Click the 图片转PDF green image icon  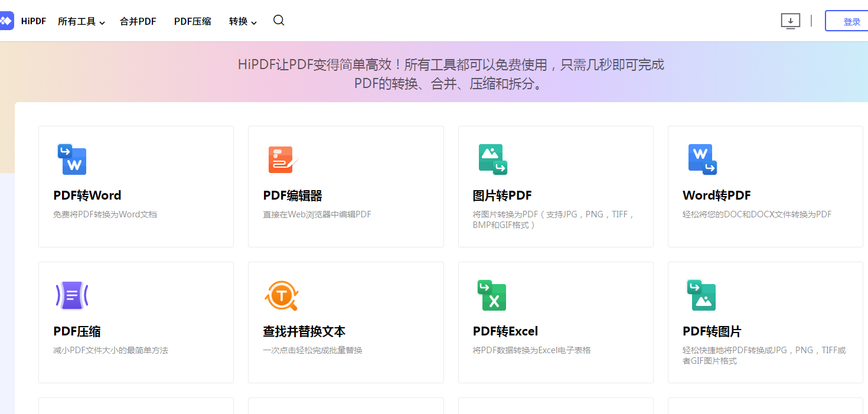click(492, 159)
